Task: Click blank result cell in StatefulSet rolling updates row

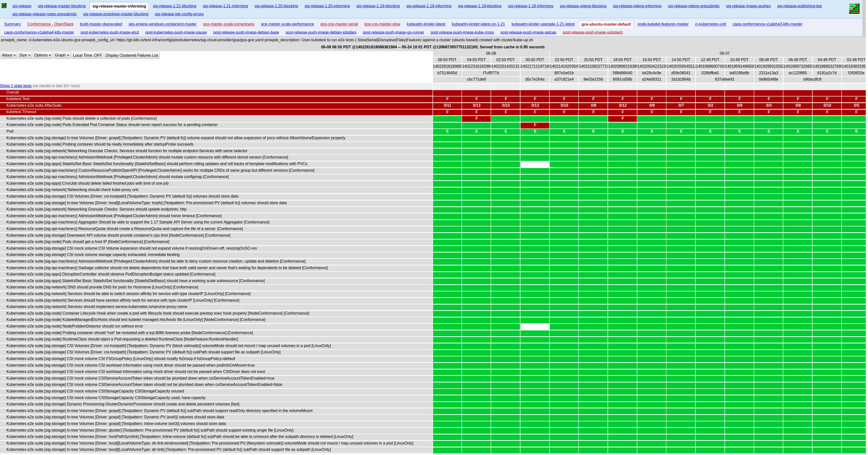Action: [535, 164]
